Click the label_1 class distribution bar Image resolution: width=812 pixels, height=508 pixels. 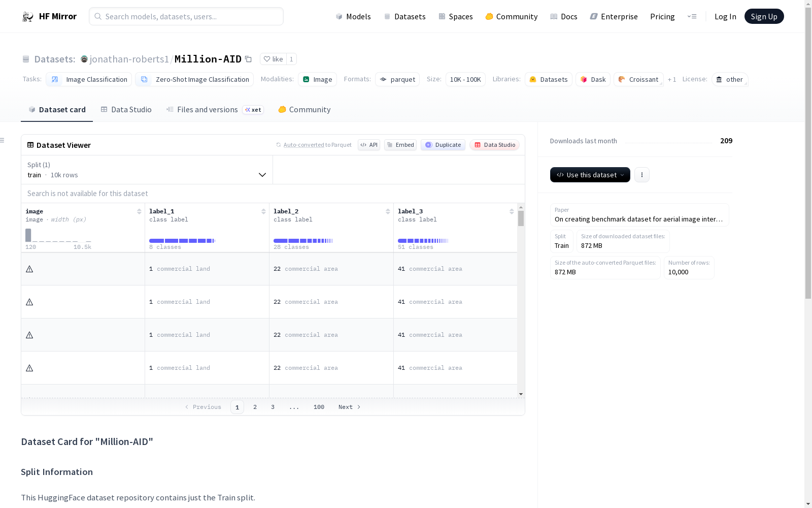pyautogui.click(x=182, y=240)
